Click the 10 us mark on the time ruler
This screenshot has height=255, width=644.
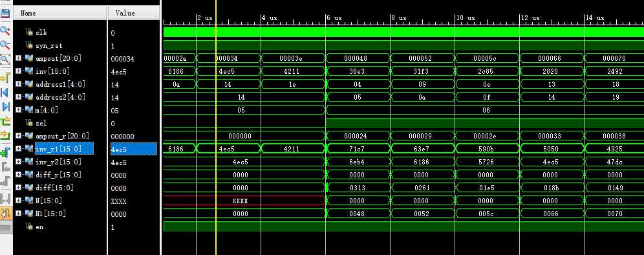(466, 17)
